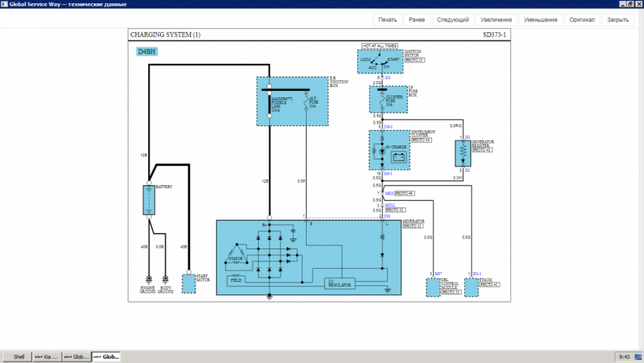The width and height of the screenshot is (644, 363).
Task: Open the Instrument Cluster PHOTO link
Action: pos(421,140)
